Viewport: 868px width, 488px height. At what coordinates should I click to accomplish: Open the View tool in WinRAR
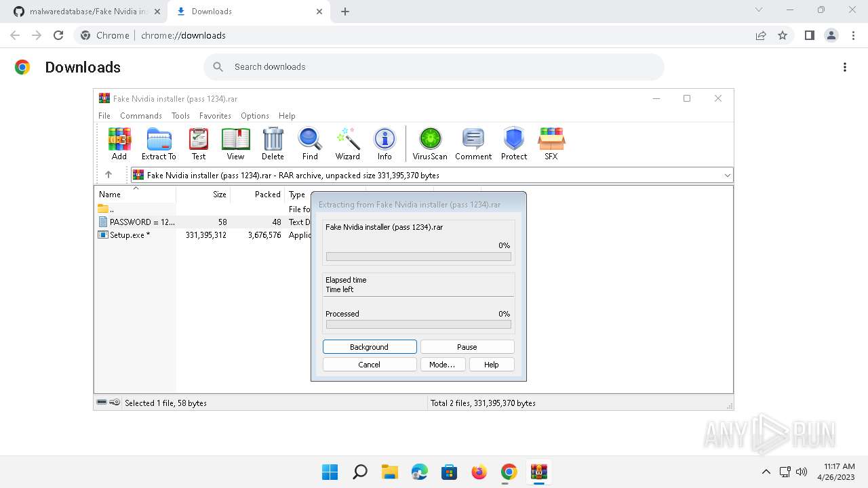pos(235,144)
